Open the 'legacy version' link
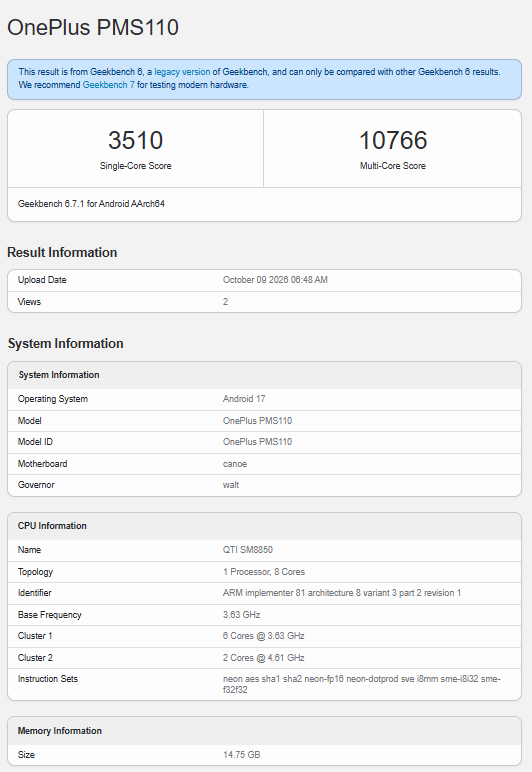Image resolution: width=532 pixels, height=772 pixels. pyautogui.click(x=182, y=72)
